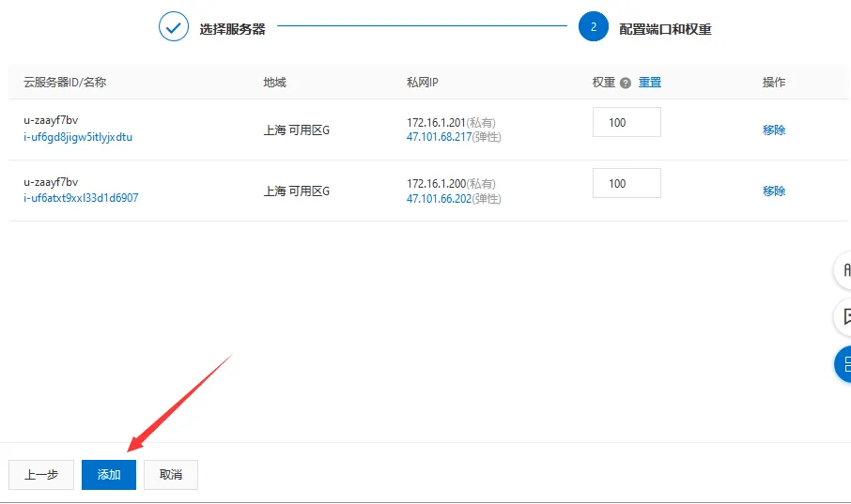Click the completed step checkmark circle
This screenshot has width=851, height=504.
click(174, 27)
